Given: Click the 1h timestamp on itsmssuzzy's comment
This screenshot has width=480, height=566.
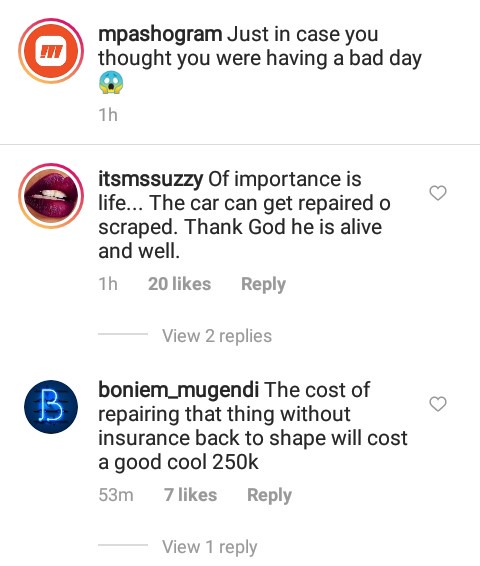Looking at the screenshot, I should point(108,284).
